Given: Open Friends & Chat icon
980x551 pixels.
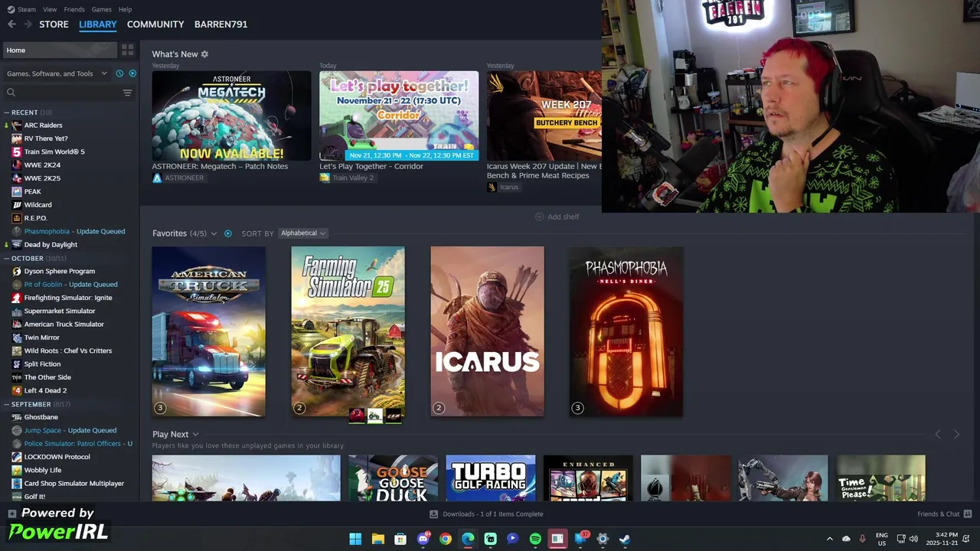Looking at the screenshot, I should click(968, 514).
